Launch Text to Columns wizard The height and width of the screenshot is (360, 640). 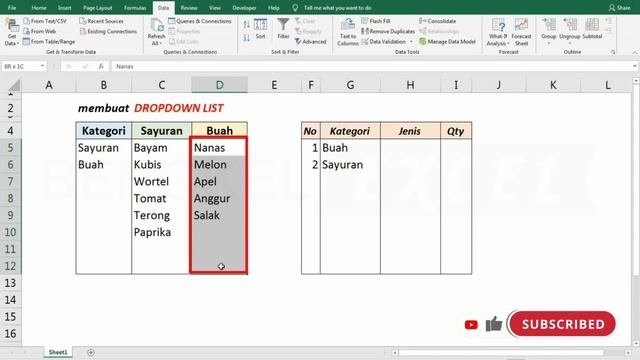[x=348, y=32]
